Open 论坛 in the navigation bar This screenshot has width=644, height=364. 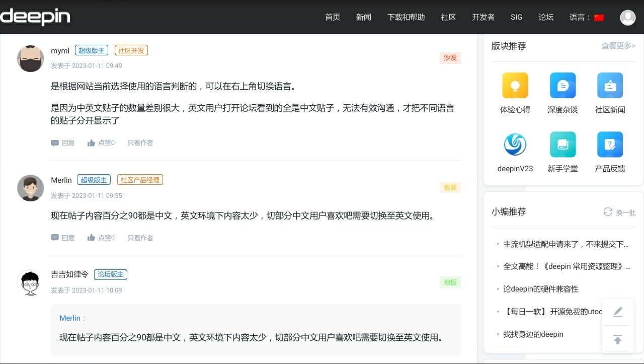pos(546,17)
